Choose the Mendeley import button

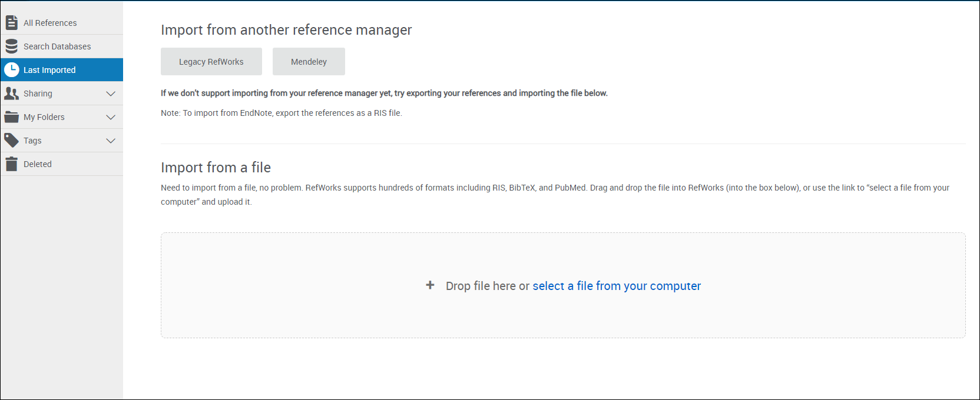tap(309, 62)
